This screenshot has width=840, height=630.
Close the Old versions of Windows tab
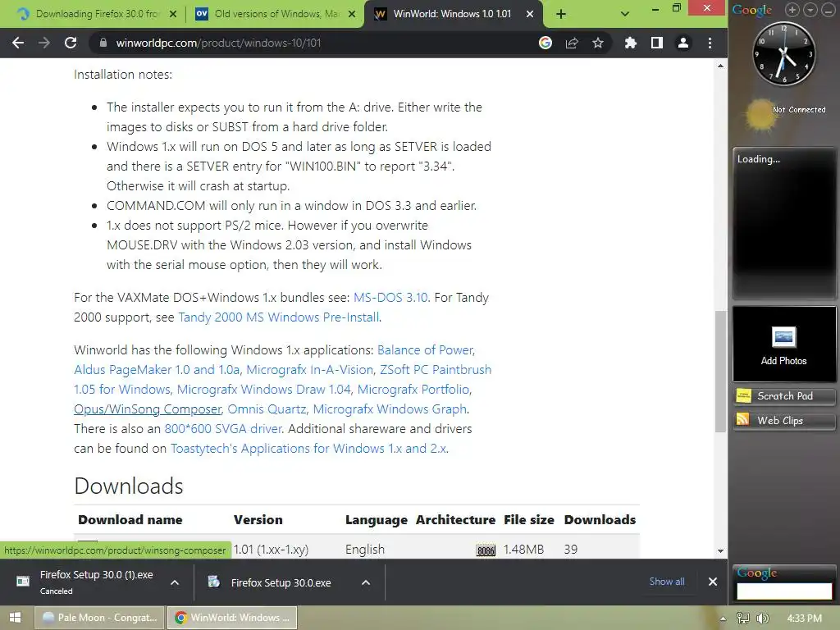[x=351, y=14]
